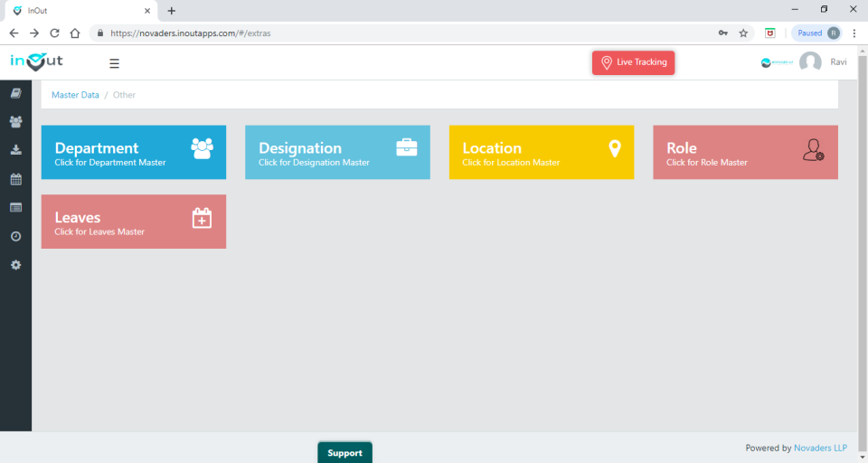The width and height of the screenshot is (868, 463).
Task: Open the Location master card
Action: 542,152
